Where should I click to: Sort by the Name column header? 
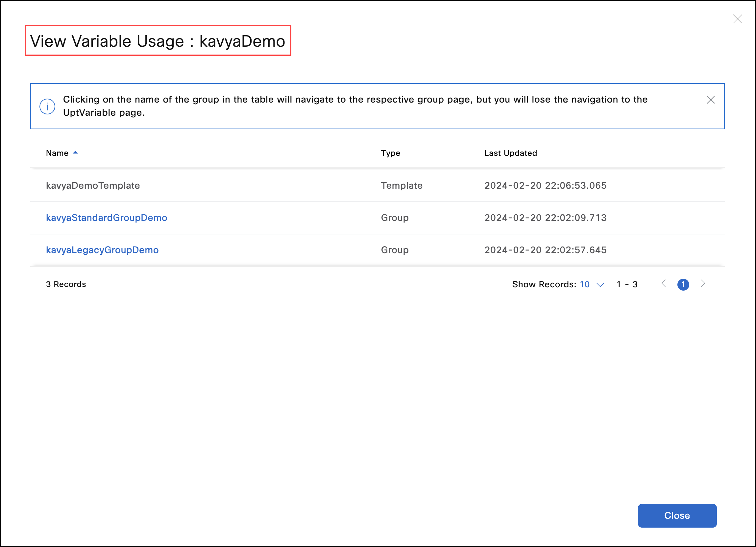(57, 153)
